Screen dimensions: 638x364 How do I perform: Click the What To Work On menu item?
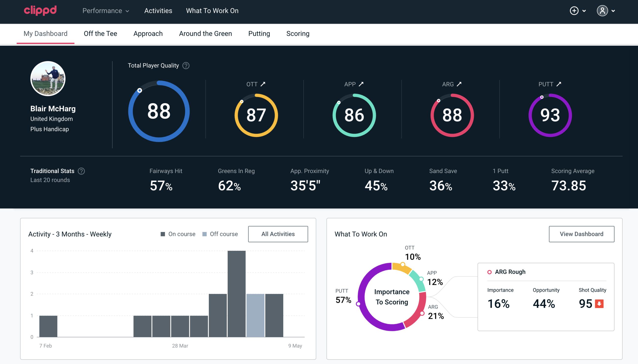click(x=212, y=11)
